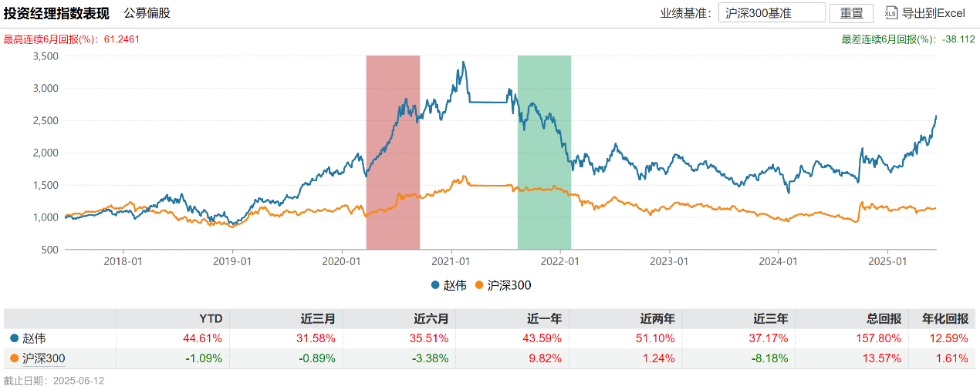Click the 年化回报 column header

[946, 319]
